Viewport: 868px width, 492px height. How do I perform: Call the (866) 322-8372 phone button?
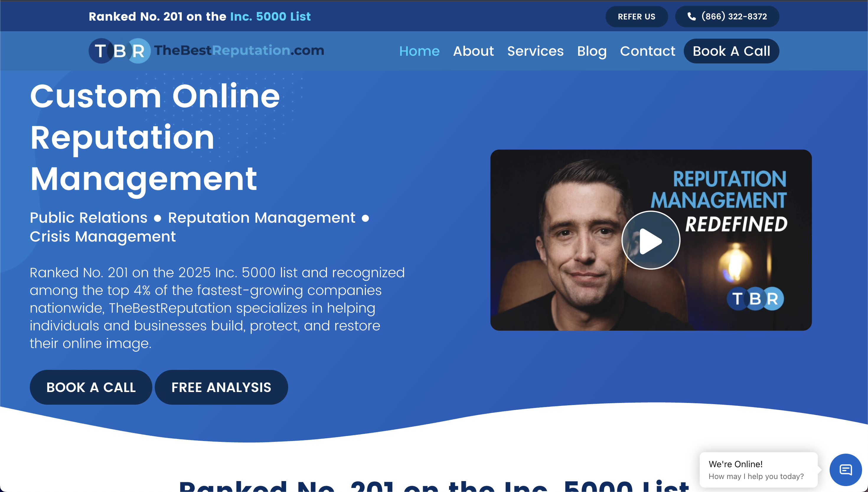click(x=727, y=17)
